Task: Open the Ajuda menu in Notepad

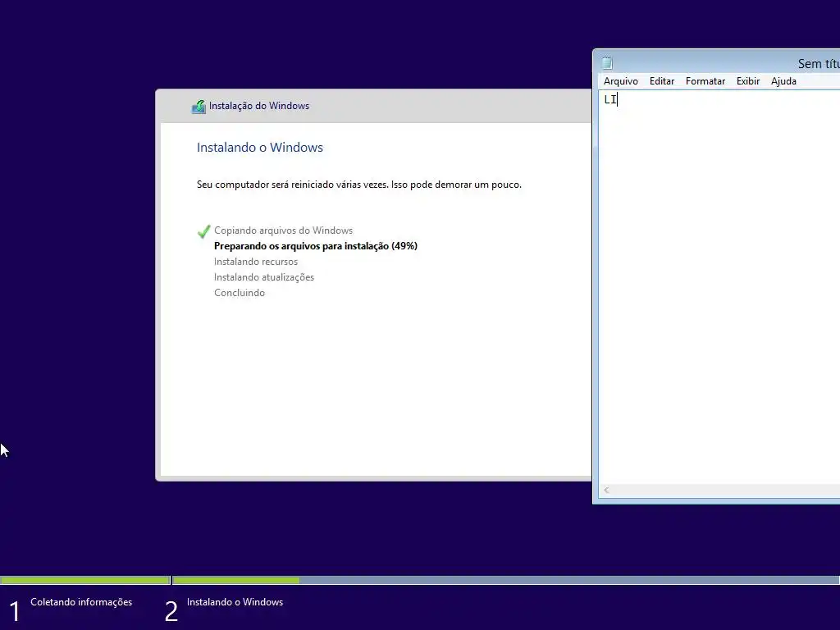Action: pyautogui.click(x=783, y=81)
